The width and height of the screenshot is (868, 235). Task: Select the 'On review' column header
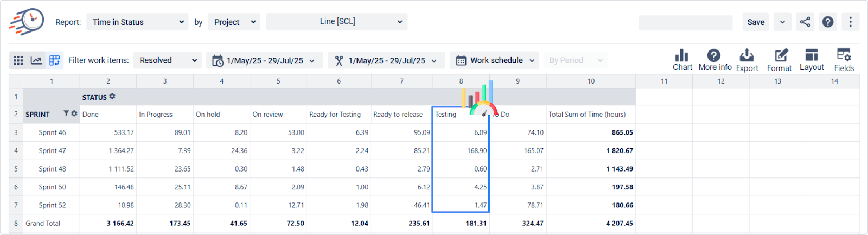coord(278,114)
